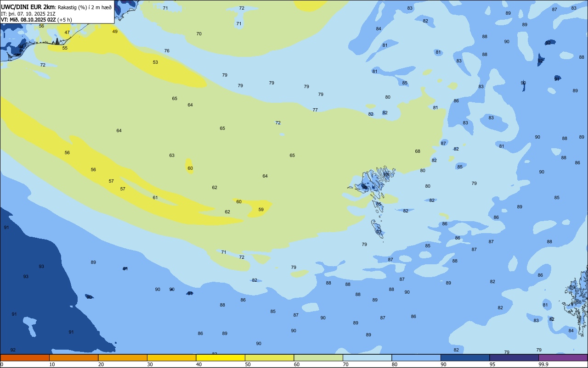Click the humidity value 77 on the map
Screen dimensions: 588x368
click(x=315, y=110)
